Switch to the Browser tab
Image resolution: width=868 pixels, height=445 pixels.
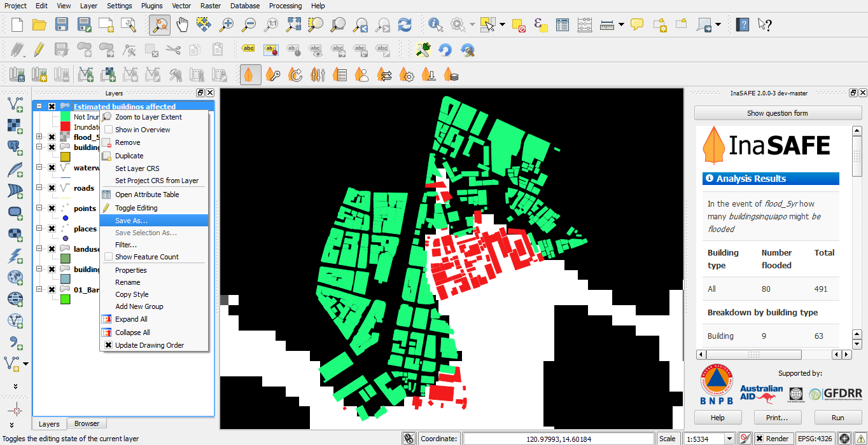click(x=87, y=423)
